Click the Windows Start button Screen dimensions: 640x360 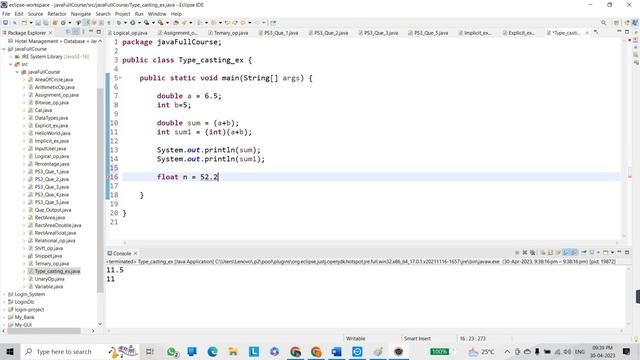pos(10,351)
